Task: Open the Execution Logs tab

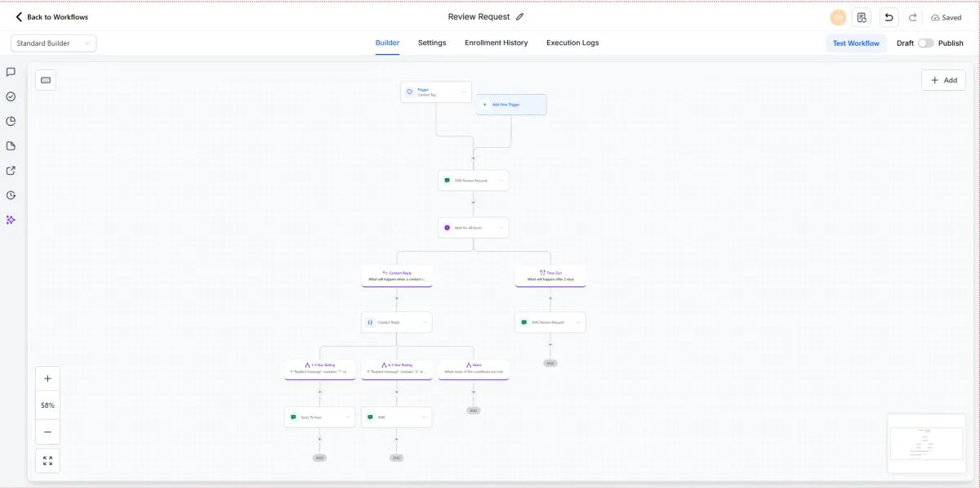Action: point(572,43)
